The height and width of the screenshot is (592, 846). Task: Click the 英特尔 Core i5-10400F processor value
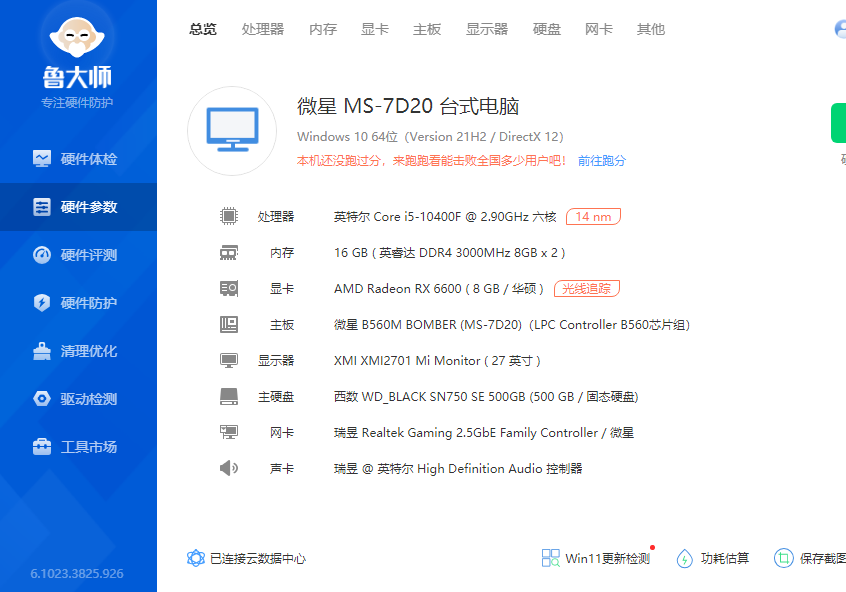coord(445,216)
